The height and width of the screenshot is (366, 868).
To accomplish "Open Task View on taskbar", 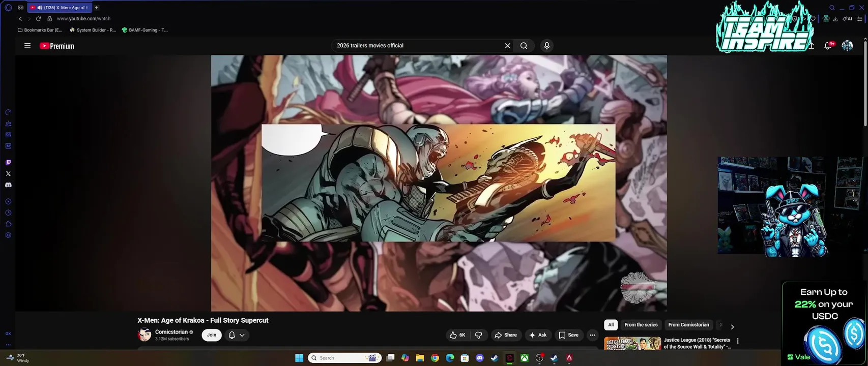I will pyautogui.click(x=390, y=358).
